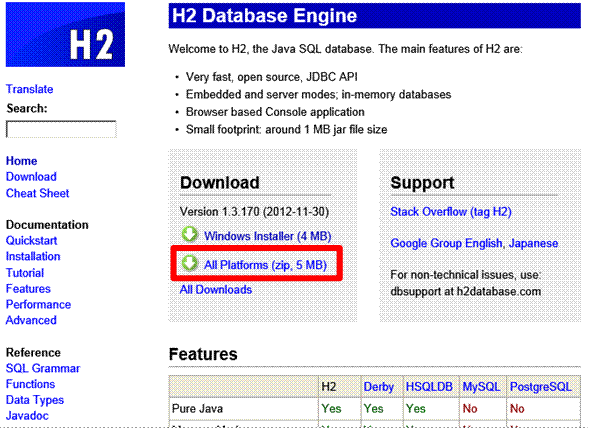Click the Support heading
Image resolution: width=589 pixels, height=428 pixels.
tap(422, 183)
